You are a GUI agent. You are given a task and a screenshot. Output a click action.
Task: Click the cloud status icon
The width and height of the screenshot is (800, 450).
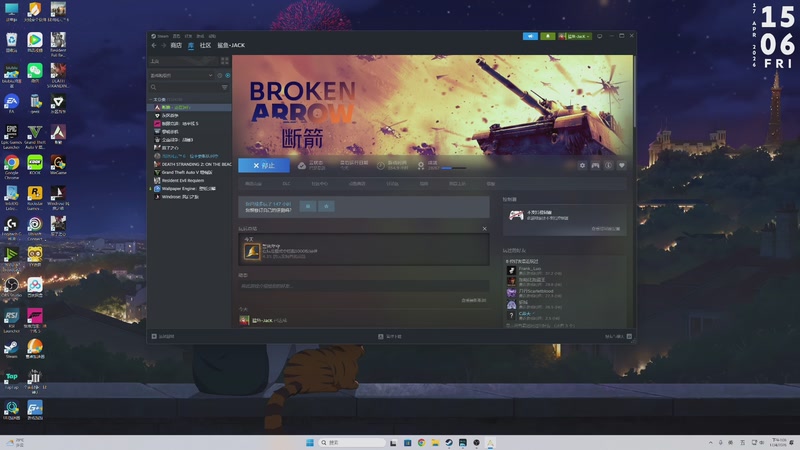(x=302, y=165)
